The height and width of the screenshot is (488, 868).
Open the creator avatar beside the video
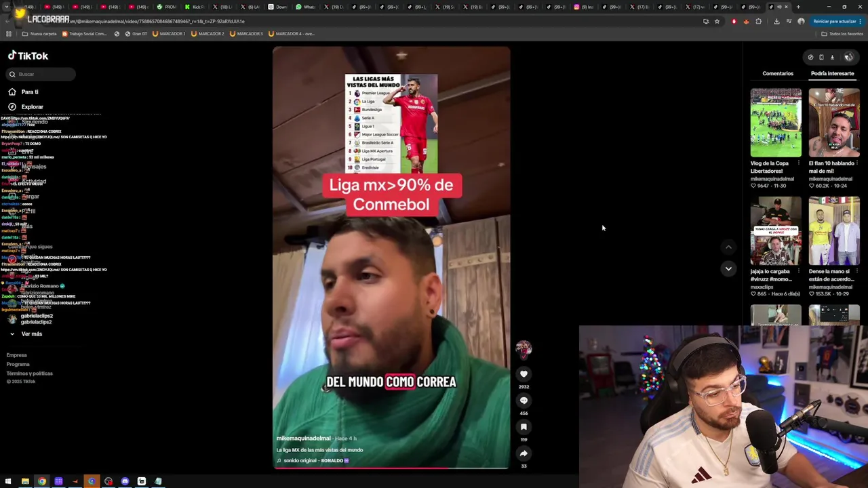pyautogui.click(x=524, y=348)
